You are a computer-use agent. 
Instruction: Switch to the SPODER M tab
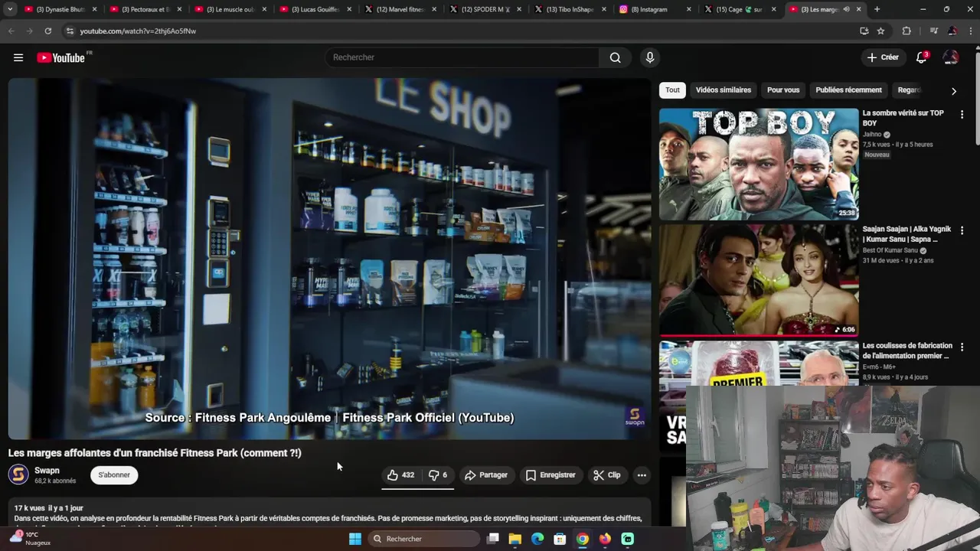pyautogui.click(x=484, y=9)
